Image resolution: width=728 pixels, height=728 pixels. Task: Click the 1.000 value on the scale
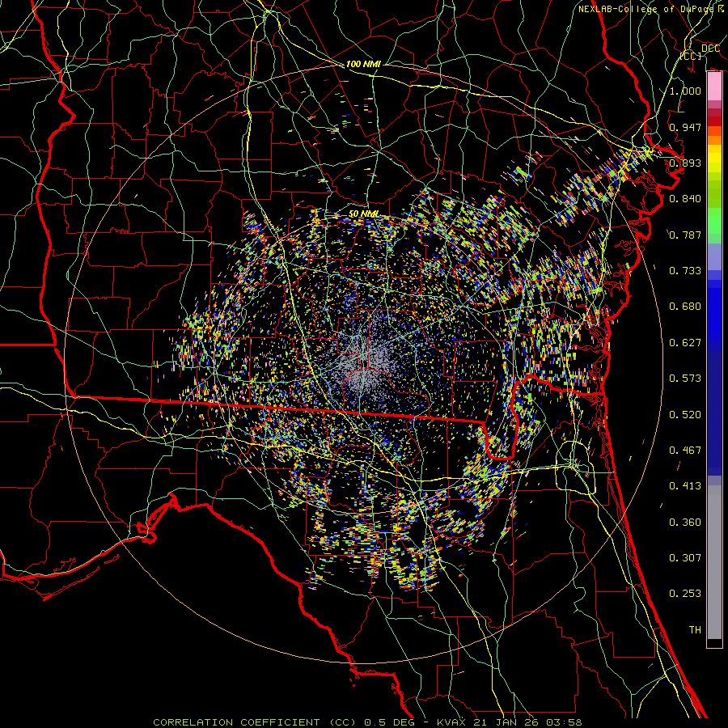tap(685, 91)
